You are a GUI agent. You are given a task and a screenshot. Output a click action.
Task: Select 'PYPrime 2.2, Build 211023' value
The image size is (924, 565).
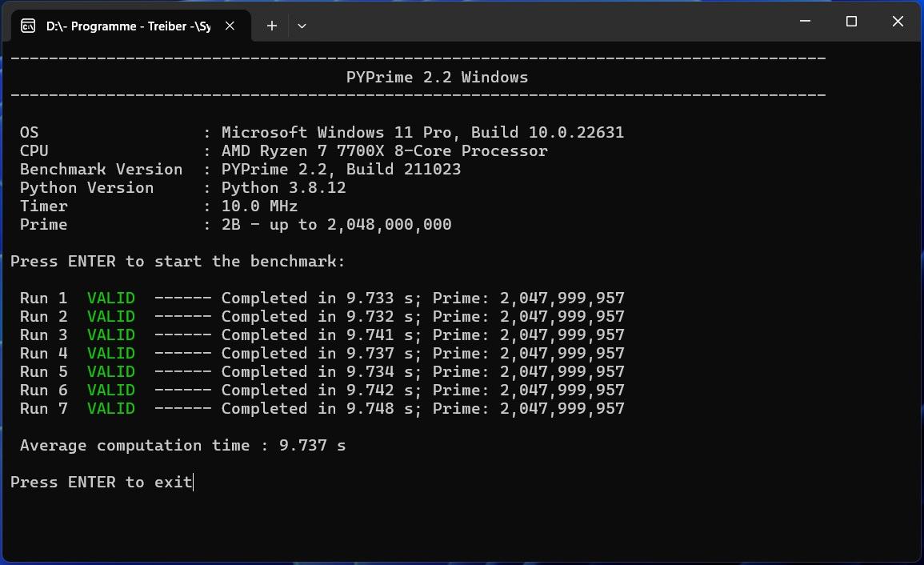pyautogui.click(x=341, y=170)
